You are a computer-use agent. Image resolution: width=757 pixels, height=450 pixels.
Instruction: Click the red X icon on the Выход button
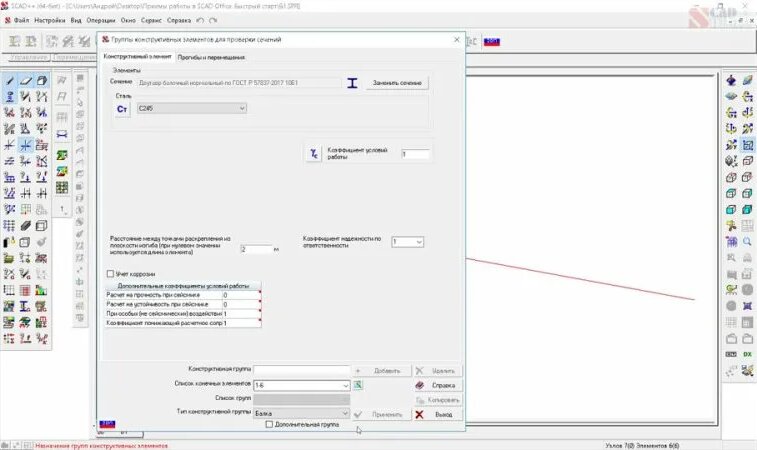click(420, 414)
